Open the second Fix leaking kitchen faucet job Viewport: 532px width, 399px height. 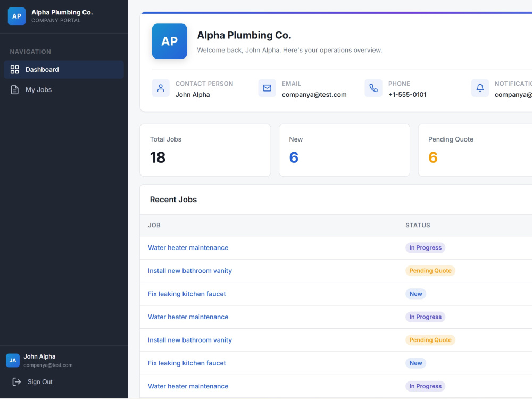coord(187,363)
